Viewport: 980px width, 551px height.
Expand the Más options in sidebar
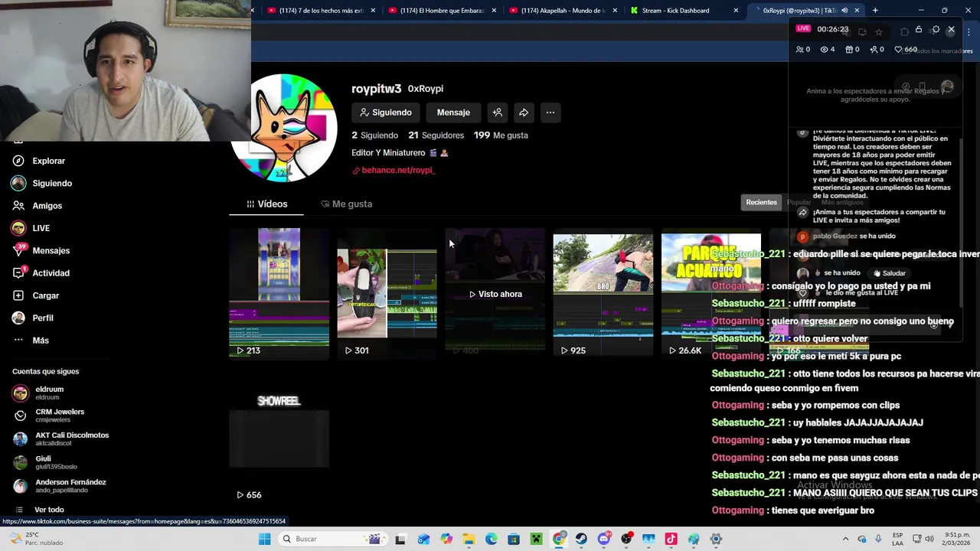point(31,341)
